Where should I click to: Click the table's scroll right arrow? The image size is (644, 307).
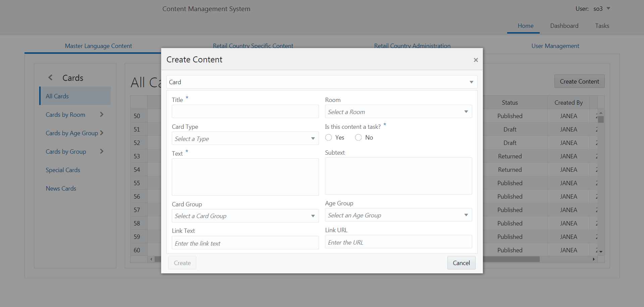pyautogui.click(x=594, y=259)
